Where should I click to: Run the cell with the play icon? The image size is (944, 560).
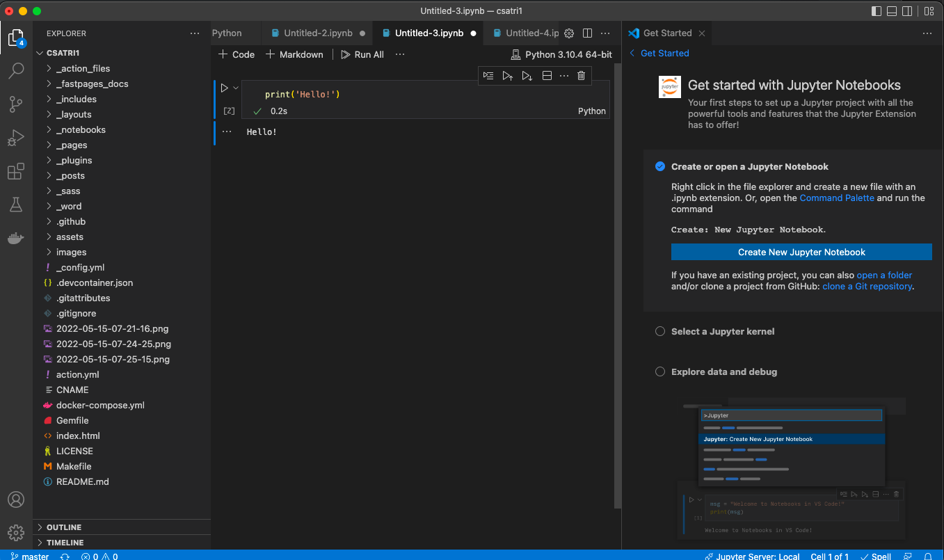[x=224, y=88]
